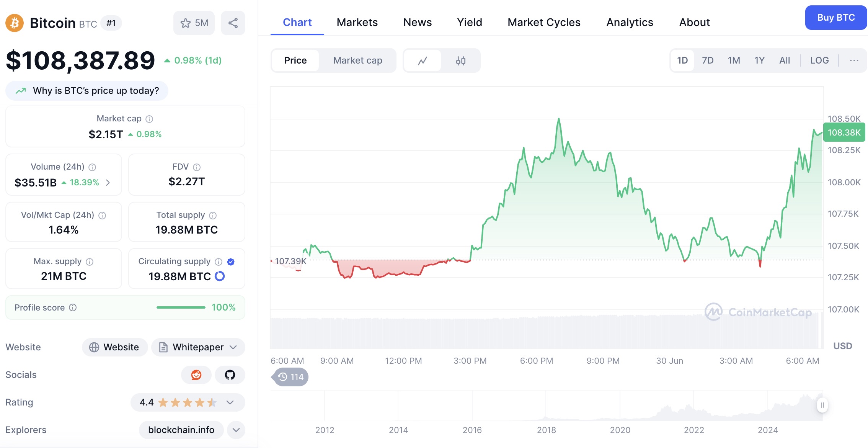Switch to candlestick chart view
The image size is (868, 448).
pyautogui.click(x=461, y=60)
